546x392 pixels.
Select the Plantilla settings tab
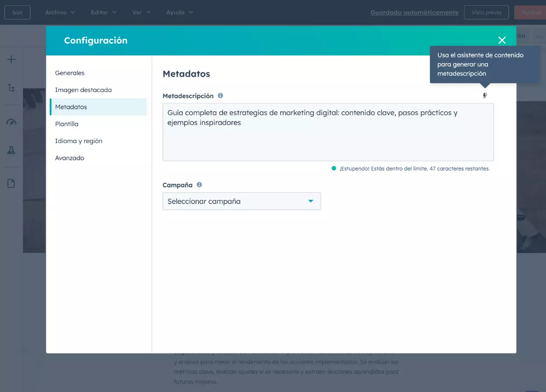(x=98, y=124)
